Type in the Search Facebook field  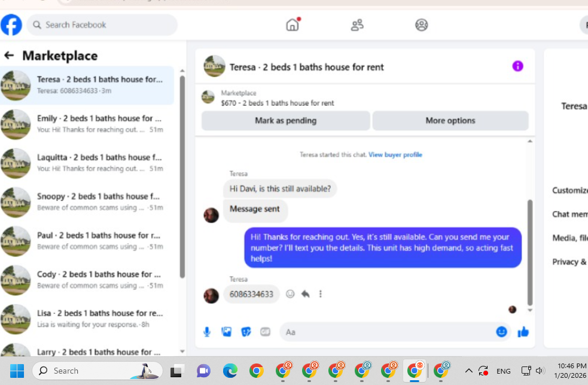coord(102,25)
